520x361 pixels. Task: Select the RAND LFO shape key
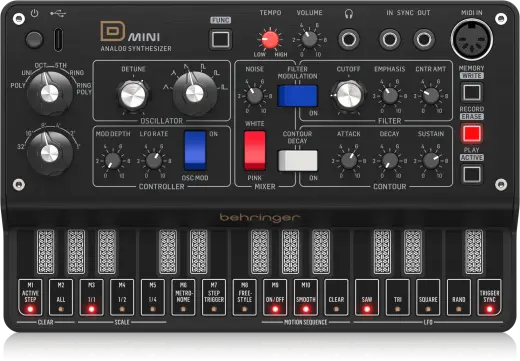click(x=459, y=297)
